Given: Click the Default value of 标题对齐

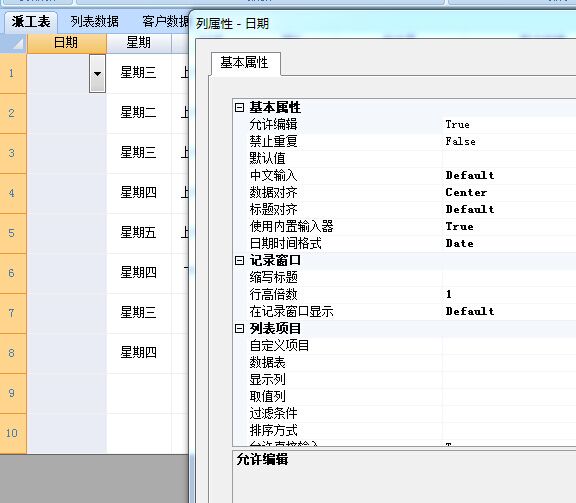Looking at the screenshot, I should (470, 209).
